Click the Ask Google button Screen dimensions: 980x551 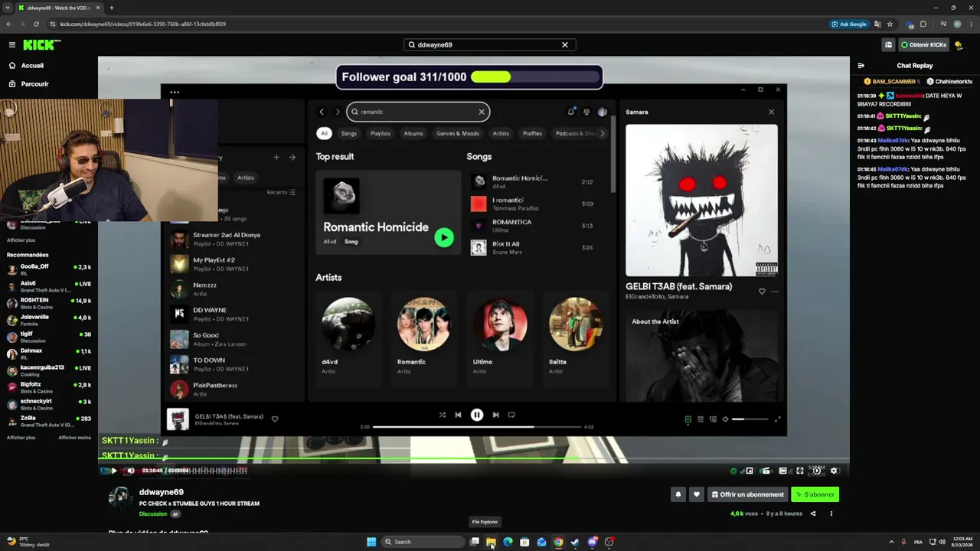click(849, 24)
